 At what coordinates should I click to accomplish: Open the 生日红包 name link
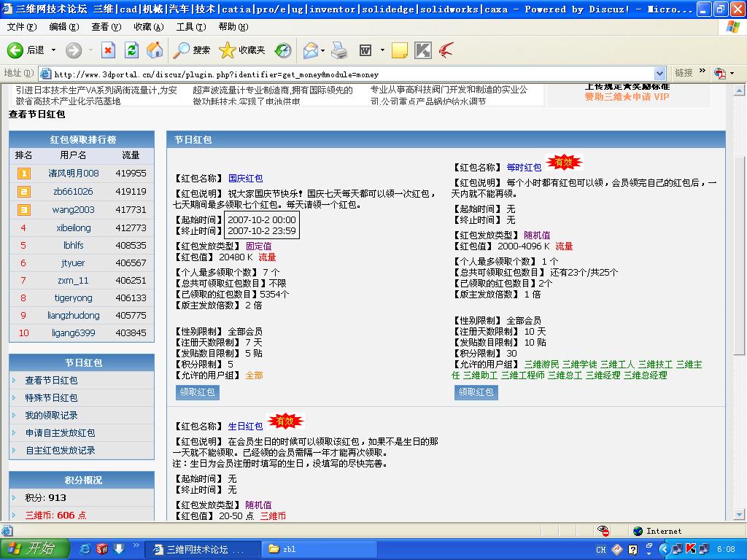[x=245, y=426]
